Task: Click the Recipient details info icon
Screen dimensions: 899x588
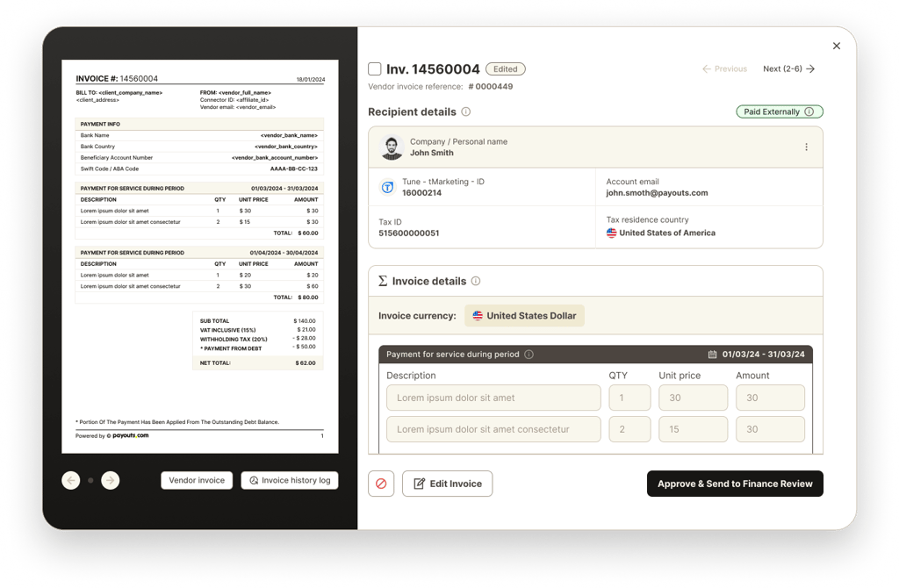Action: click(x=465, y=111)
